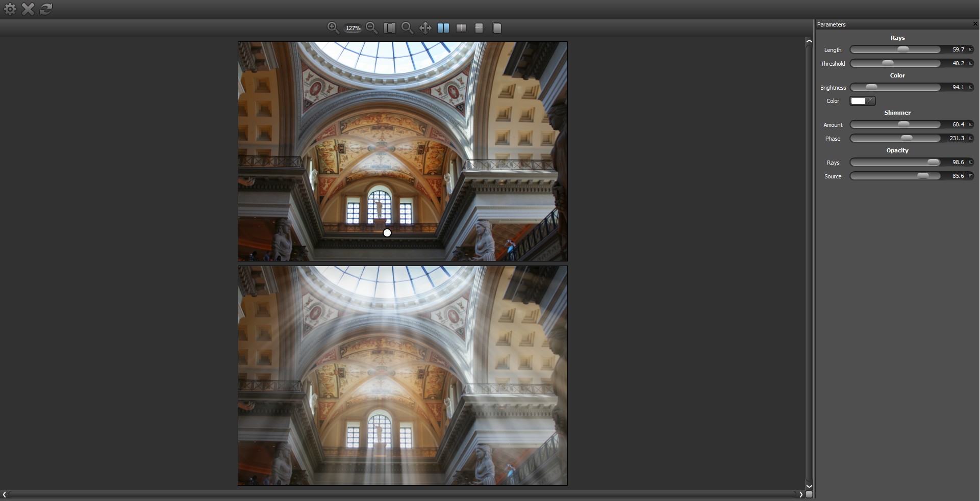
Task: Click the small square button beside Threshold
Action: (x=971, y=63)
